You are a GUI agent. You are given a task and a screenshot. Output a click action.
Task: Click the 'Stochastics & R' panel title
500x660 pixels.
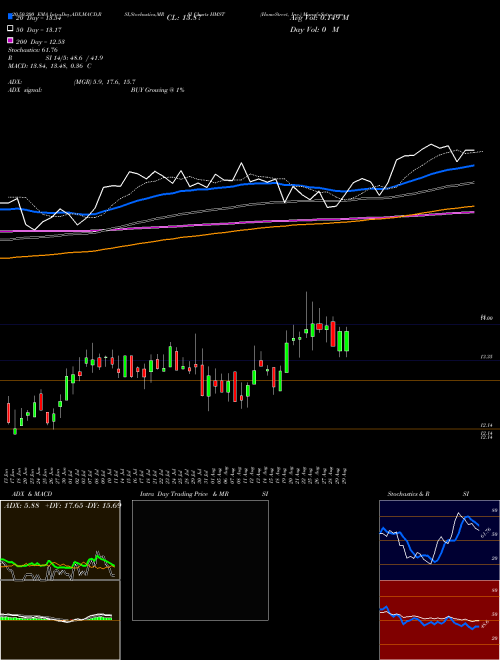tap(408, 494)
